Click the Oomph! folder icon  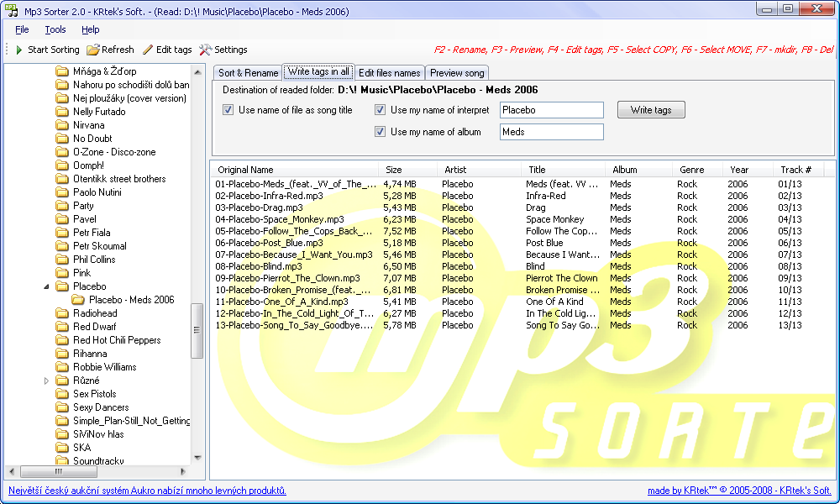click(62, 165)
